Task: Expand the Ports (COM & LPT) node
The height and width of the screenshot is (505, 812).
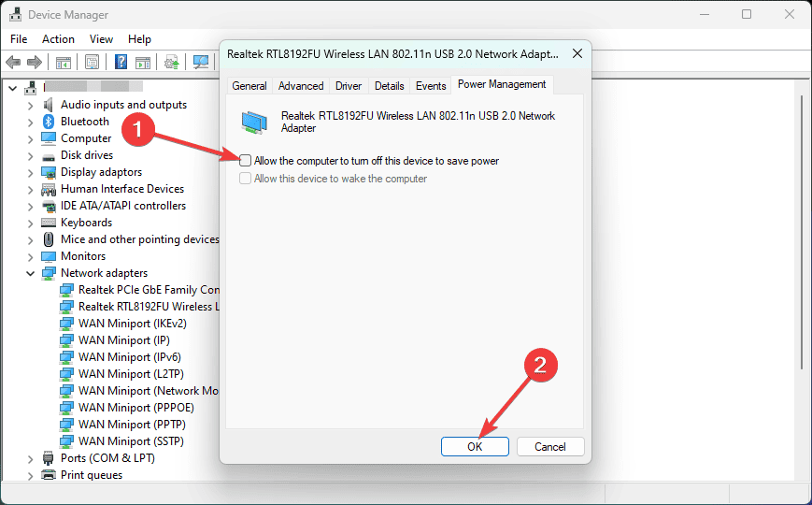Action: (x=30, y=459)
